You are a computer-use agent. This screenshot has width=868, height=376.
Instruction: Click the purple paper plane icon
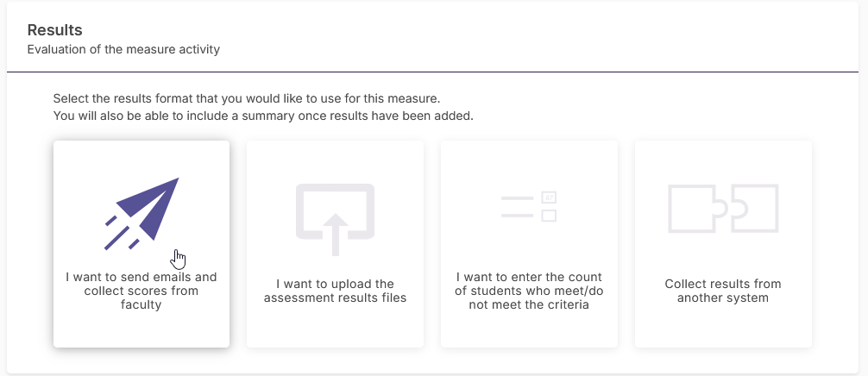pos(142,213)
